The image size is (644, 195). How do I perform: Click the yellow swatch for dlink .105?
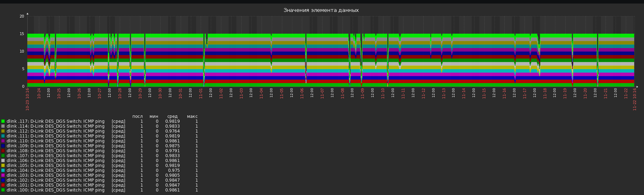pos(3,166)
